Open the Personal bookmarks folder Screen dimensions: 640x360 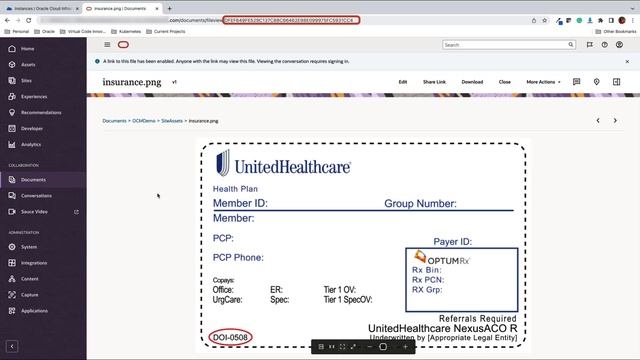pyautogui.click(x=17, y=31)
